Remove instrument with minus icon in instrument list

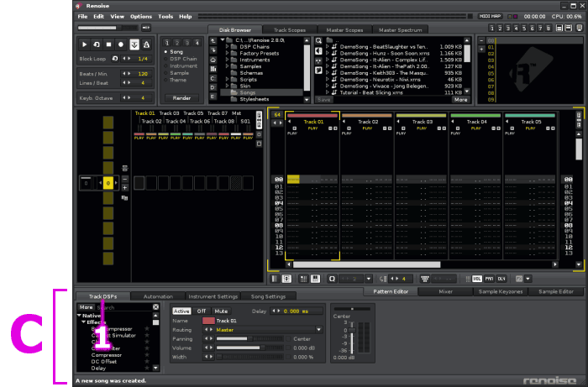(481, 40)
